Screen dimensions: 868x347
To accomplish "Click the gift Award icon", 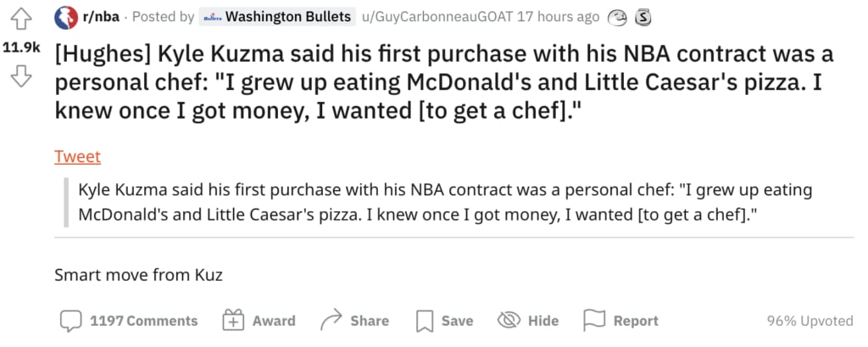I will [x=233, y=321].
